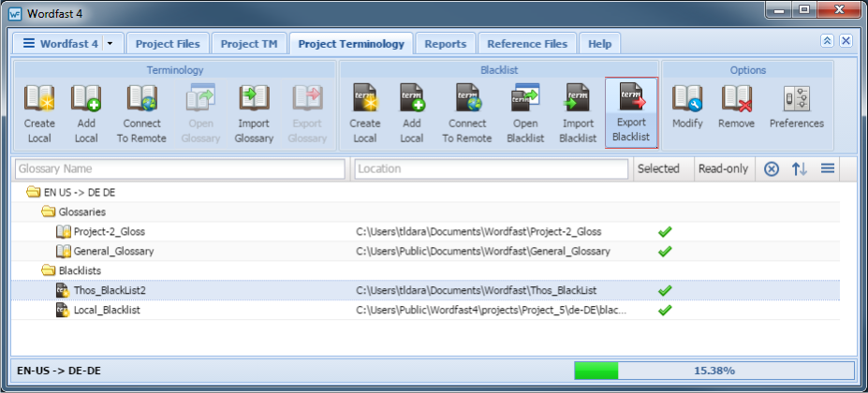Select the Project-2_Gloss row name

[x=110, y=231]
